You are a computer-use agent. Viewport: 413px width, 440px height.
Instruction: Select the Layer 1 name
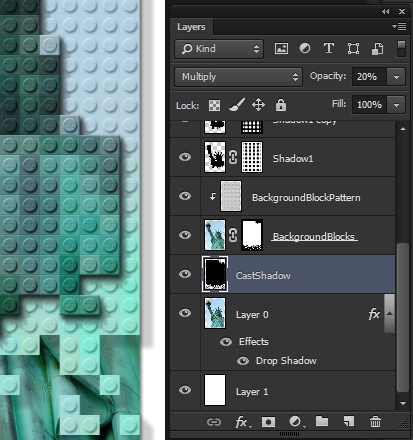[x=252, y=392]
